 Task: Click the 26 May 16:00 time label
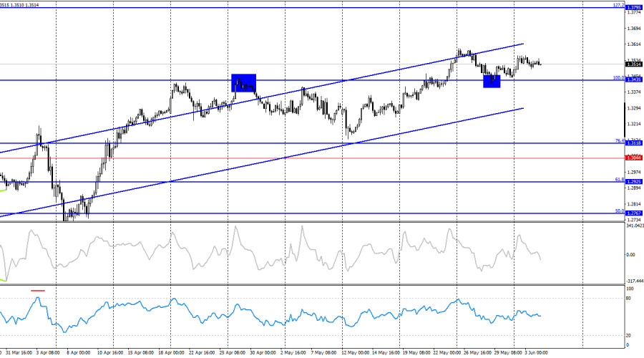pyautogui.click(x=477, y=353)
